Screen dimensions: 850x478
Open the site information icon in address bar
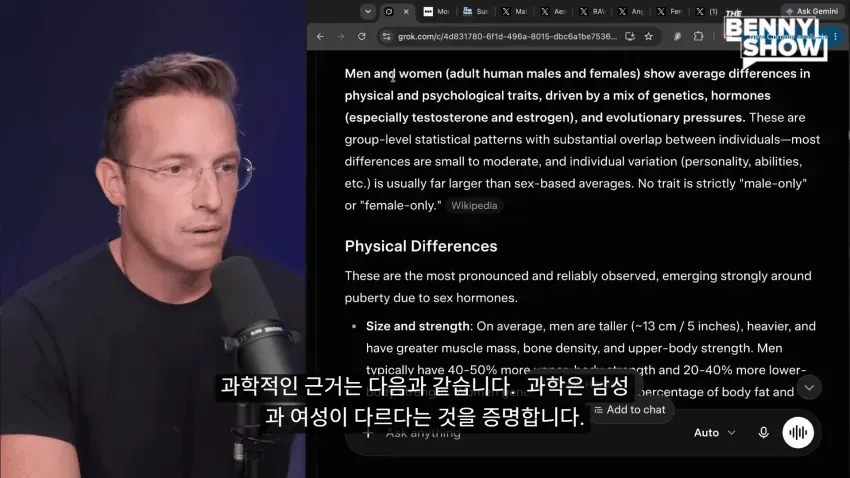pyautogui.click(x=386, y=36)
